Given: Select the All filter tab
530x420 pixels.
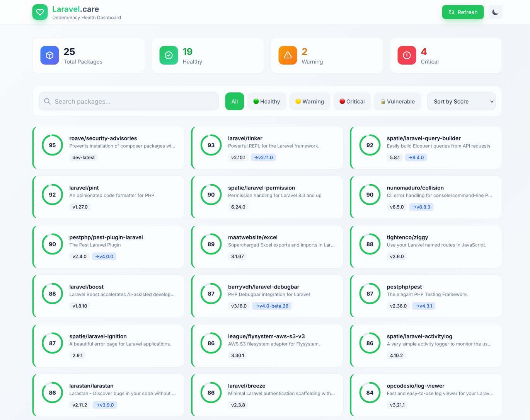Looking at the screenshot, I should tap(235, 101).
